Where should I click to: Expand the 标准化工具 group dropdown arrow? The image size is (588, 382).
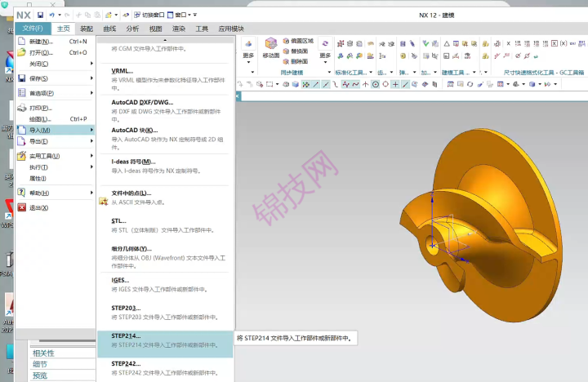tap(371, 72)
